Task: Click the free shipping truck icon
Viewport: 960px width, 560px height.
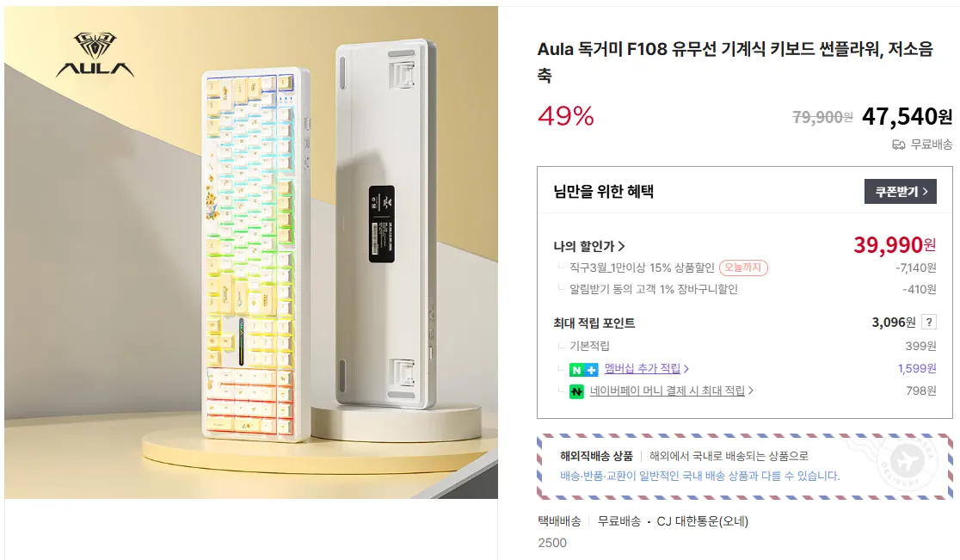Action: tap(898, 145)
